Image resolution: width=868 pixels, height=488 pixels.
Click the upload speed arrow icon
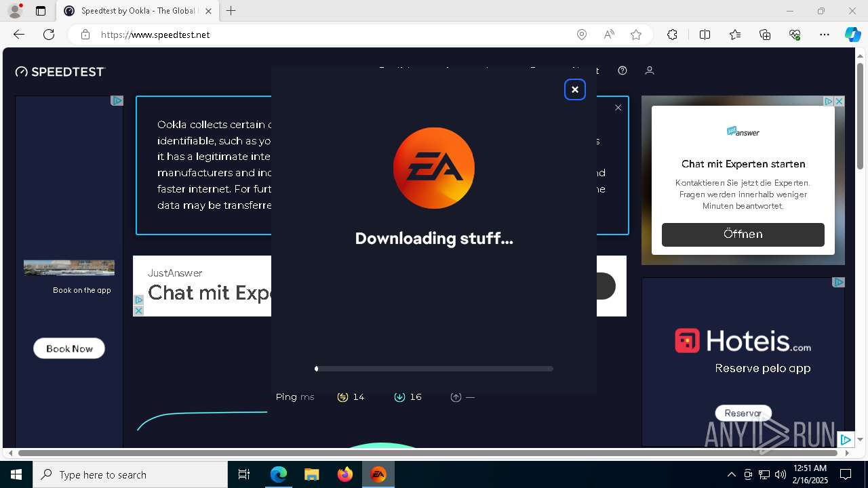coord(456,397)
